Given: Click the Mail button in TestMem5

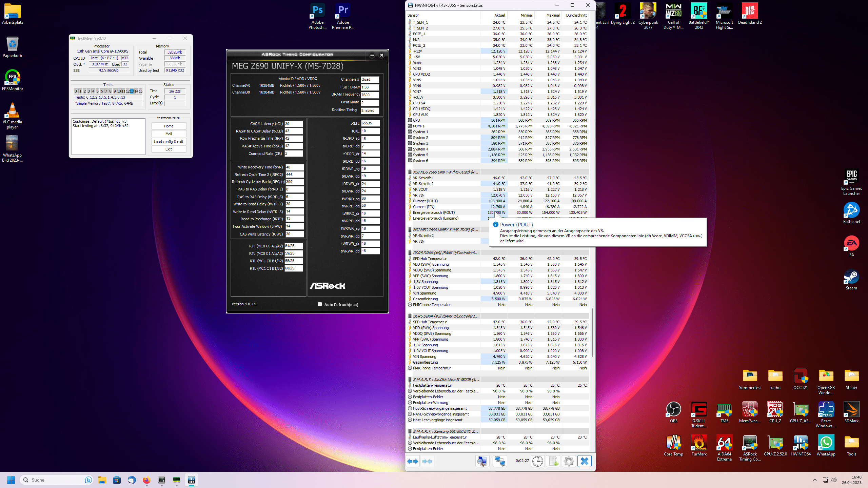Looking at the screenshot, I should coord(169,134).
